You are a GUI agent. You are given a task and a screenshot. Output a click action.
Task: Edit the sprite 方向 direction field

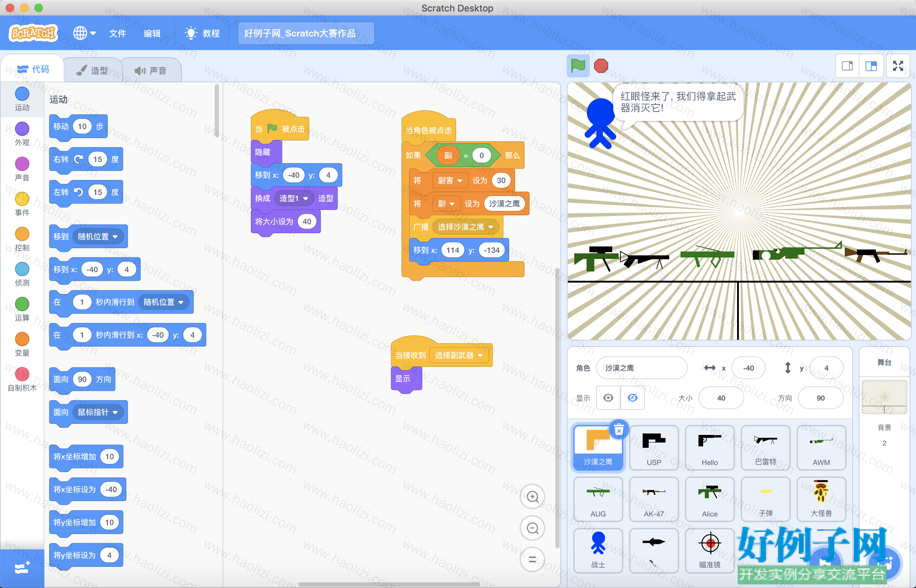click(x=820, y=398)
